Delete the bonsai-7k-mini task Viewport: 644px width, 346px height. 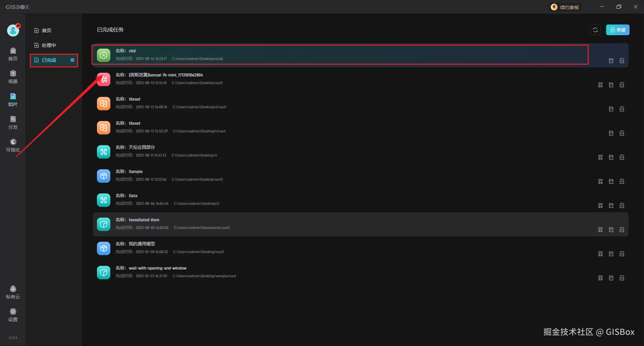622,85
